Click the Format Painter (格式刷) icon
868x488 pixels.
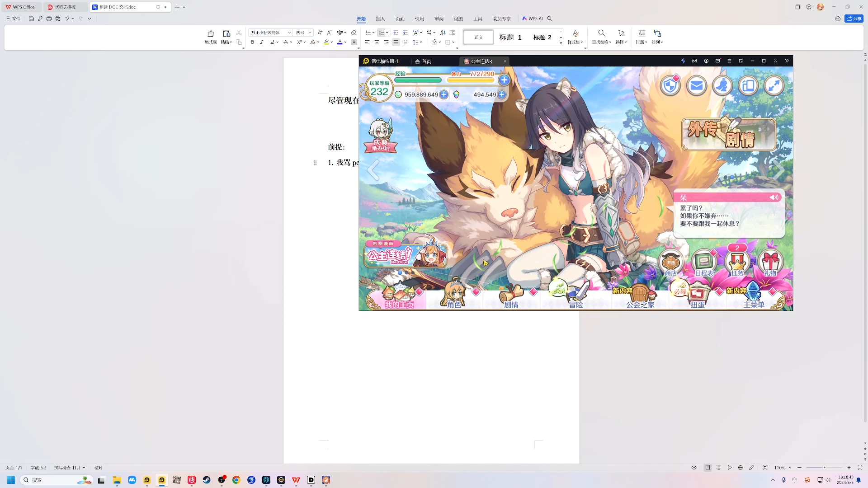(x=210, y=33)
